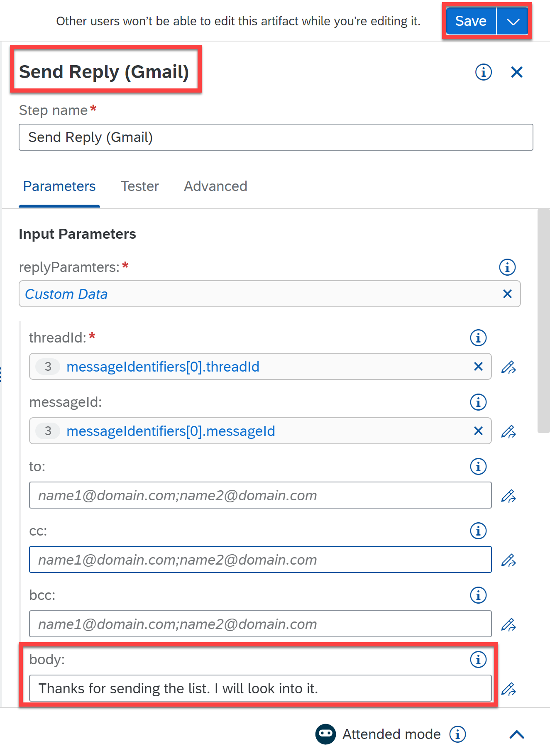Screen dimensions: 550x756
Task: Remove the messageIdentifiers[0].messageId value
Action: point(478,431)
